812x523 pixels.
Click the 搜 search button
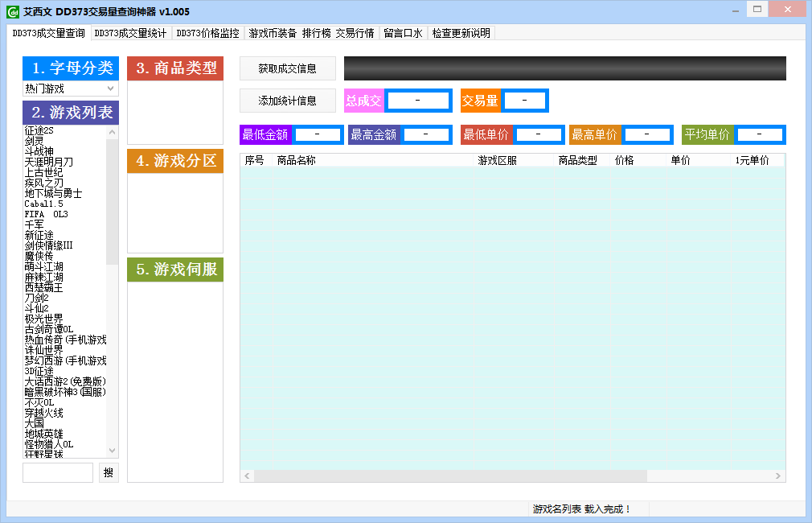click(x=109, y=473)
